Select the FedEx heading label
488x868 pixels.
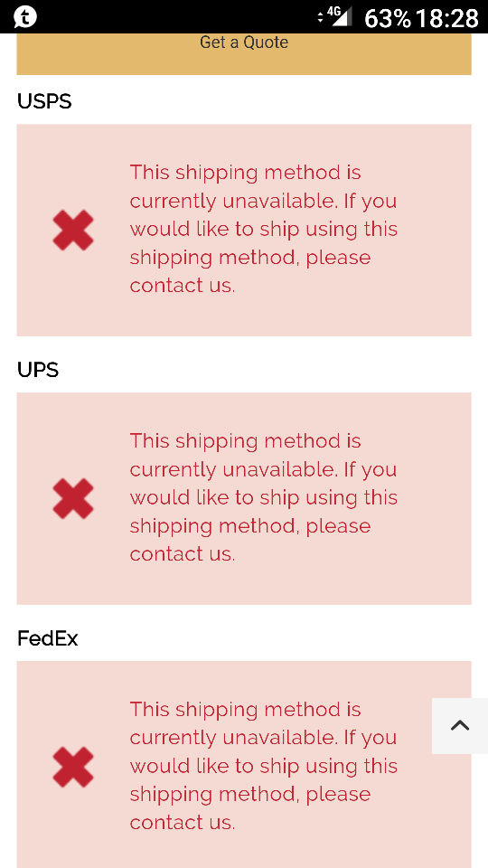tap(48, 639)
